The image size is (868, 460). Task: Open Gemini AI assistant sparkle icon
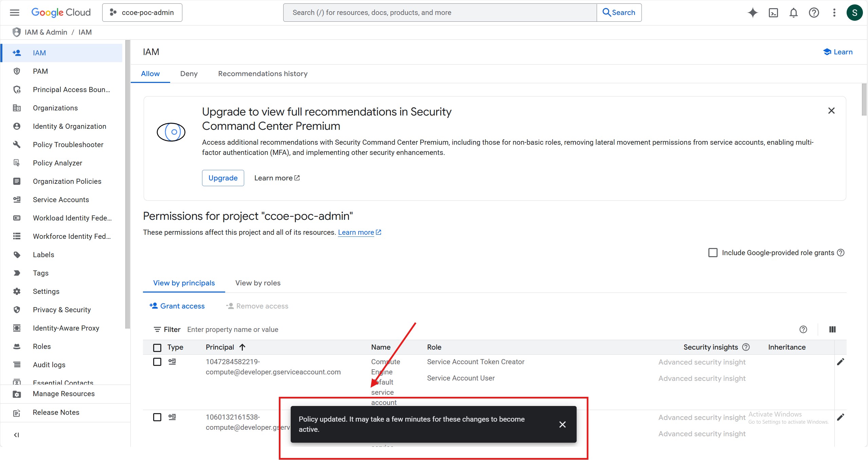(753, 13)
